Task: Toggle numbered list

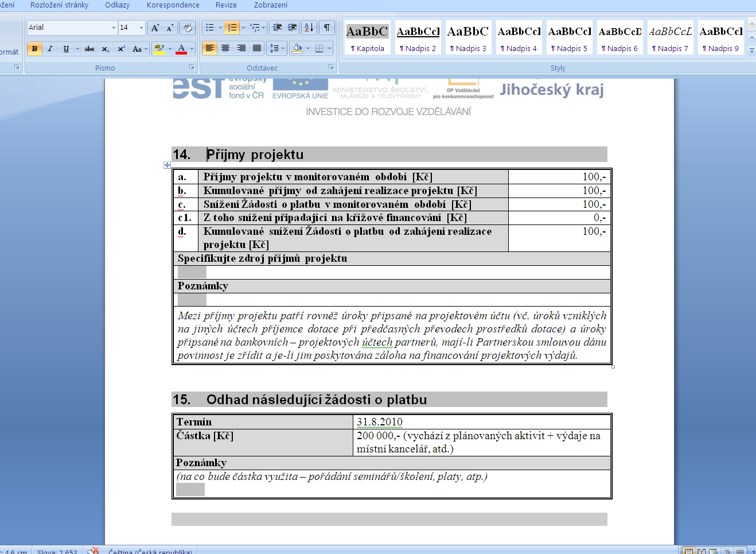Action: (232, 28)
